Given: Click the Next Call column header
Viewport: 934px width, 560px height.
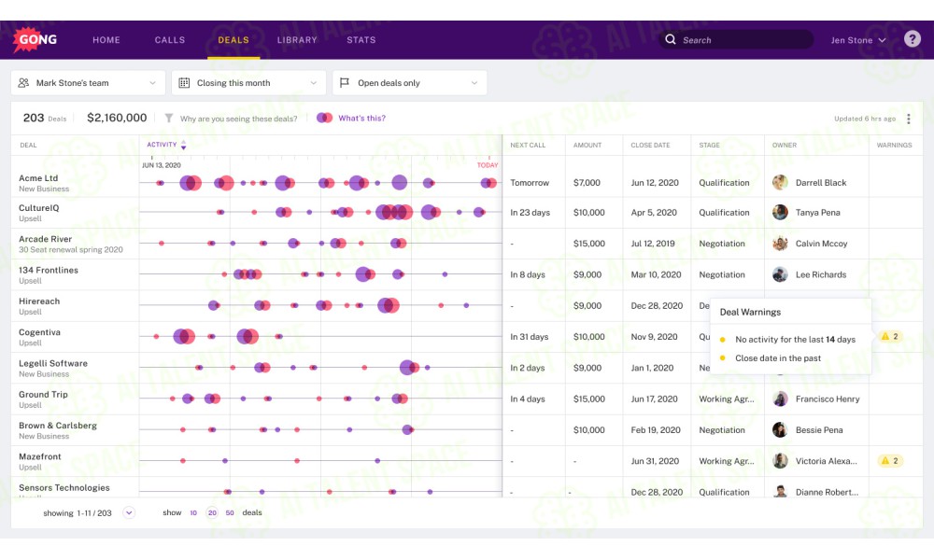Looking at the screenshot, I should point(527,146).
